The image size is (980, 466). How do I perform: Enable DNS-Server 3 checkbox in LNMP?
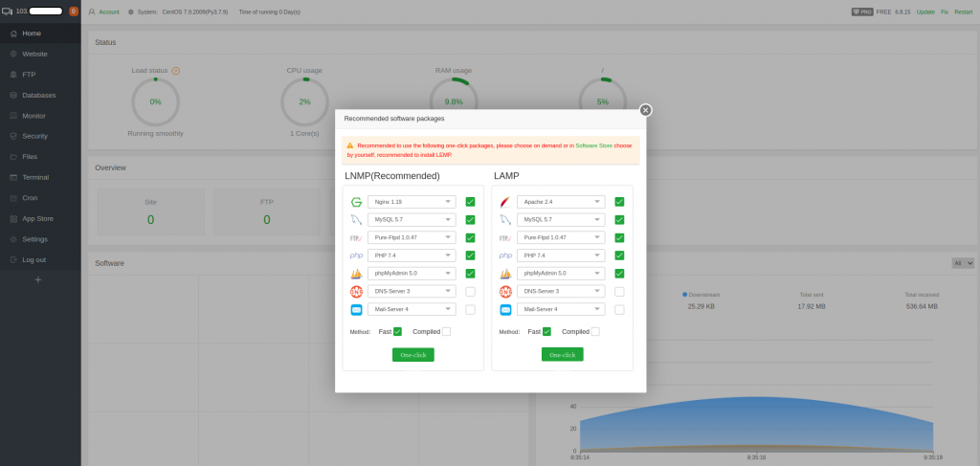[x=470, y=292]
